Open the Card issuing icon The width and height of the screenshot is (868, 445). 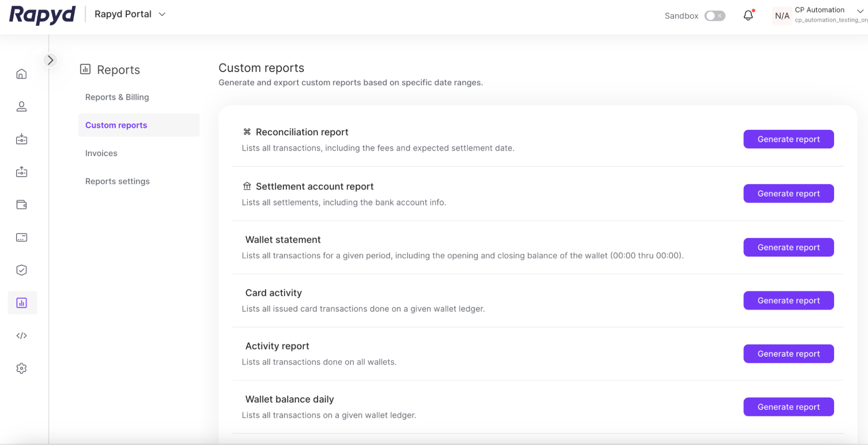click(x=21, y=237)
